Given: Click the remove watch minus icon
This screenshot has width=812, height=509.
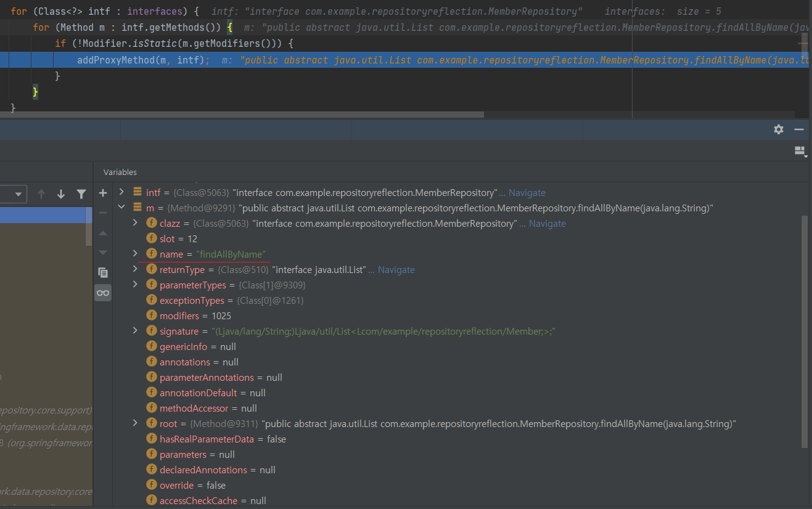Looking at the screenshot, I should (103, 213).
